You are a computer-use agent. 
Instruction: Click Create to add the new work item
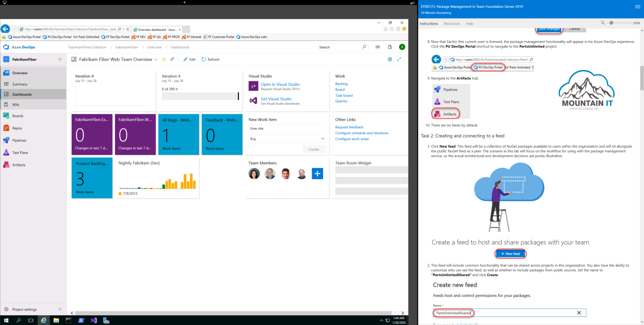tap(314, 149)
